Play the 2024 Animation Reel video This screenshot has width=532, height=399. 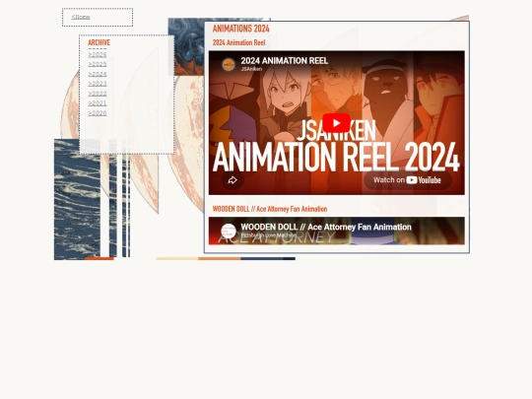tap(336, 123)
